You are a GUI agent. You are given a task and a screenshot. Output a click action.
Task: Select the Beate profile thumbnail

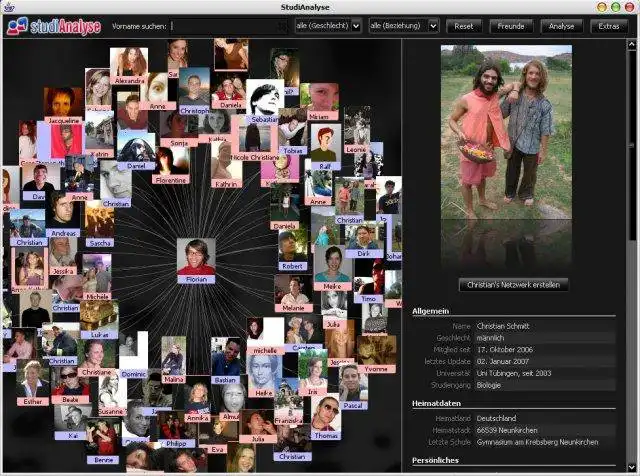[70, 385]
